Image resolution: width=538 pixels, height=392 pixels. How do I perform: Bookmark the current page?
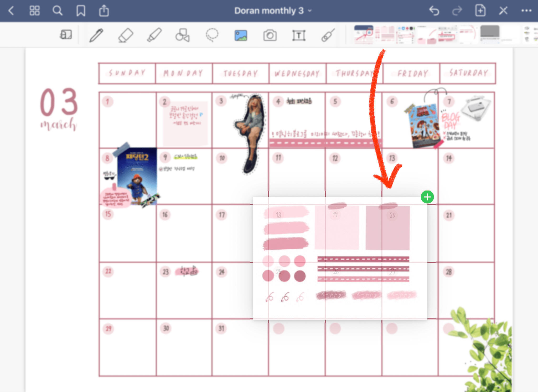[x=81, y=11]
